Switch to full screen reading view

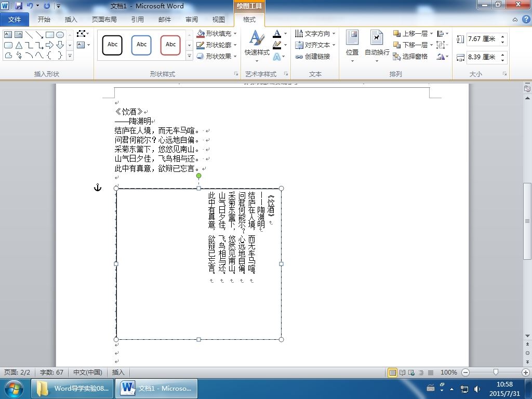(402, 373)
